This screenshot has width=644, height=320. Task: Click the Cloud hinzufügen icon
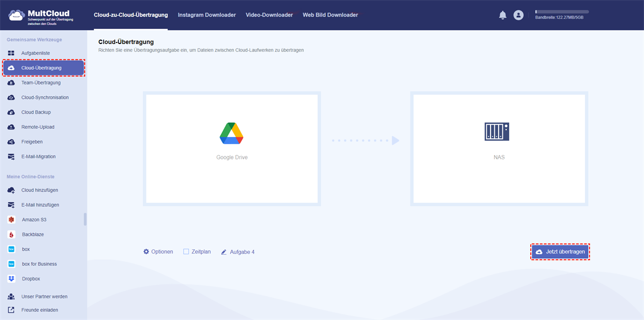pyautogui.click(x=11, y=190)
